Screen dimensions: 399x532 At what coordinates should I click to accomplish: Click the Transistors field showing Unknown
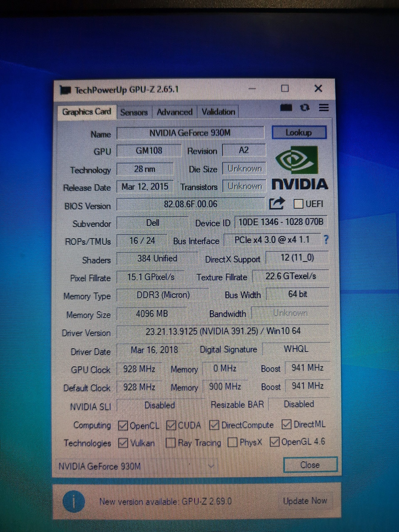tap(244, 186)
